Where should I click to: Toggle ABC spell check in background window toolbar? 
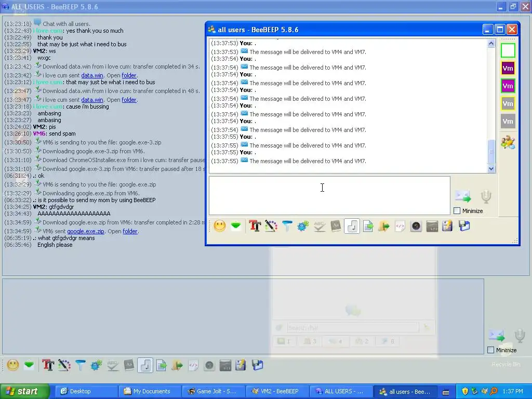113,365
